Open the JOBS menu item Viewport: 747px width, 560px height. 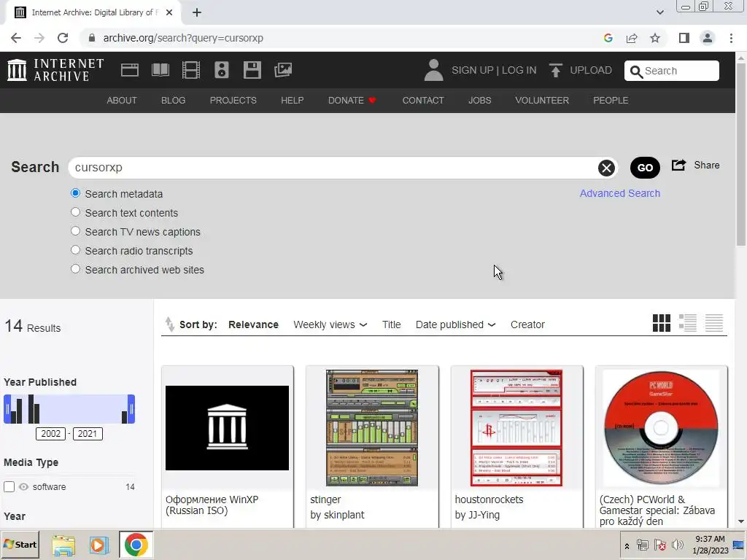[479, 101]
